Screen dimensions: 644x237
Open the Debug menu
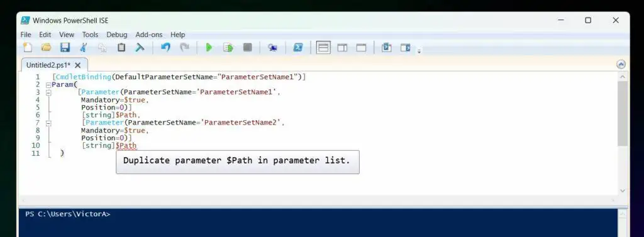116,35
